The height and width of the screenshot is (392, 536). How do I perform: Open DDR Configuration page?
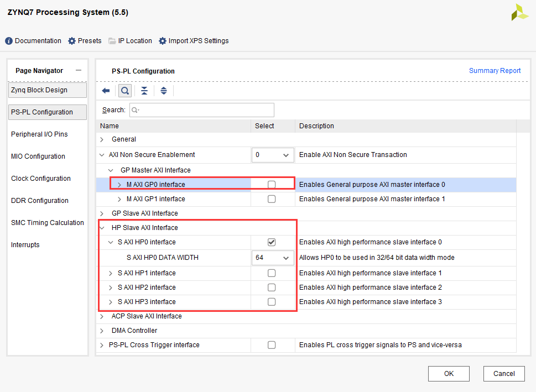(x=40, y=201)
